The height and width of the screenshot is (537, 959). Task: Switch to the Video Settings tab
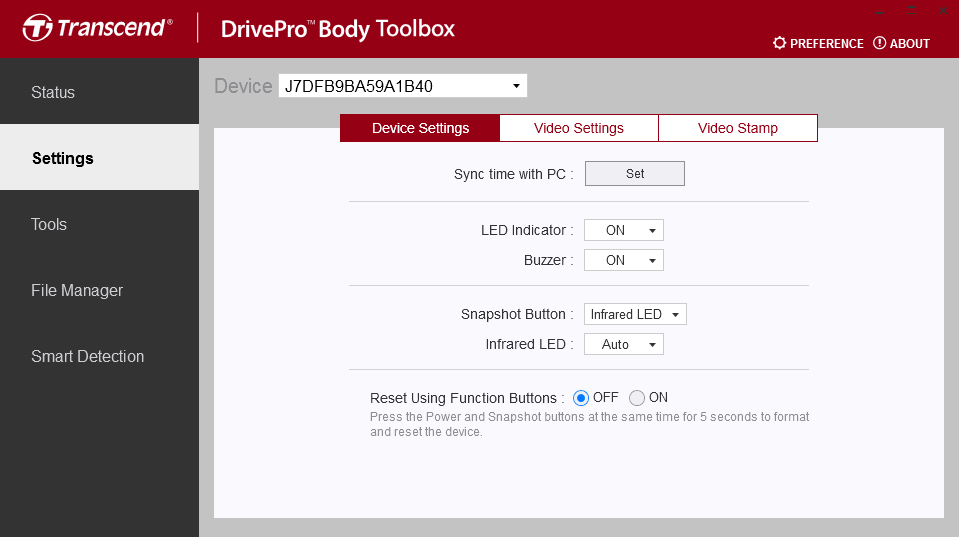click(x=579, y=128)
